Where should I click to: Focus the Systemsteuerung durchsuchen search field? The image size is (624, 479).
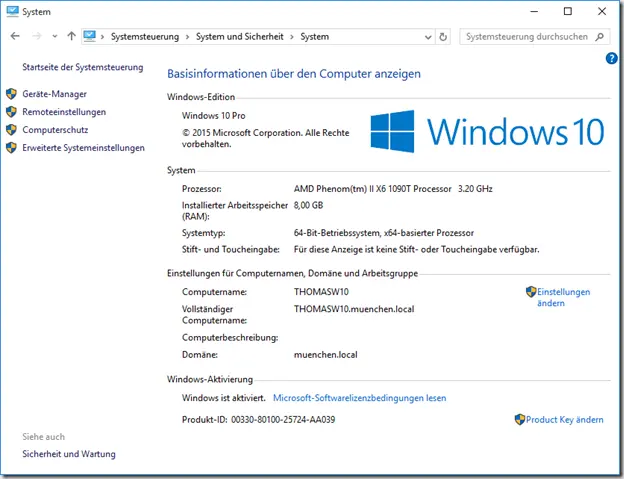(534, 37)
